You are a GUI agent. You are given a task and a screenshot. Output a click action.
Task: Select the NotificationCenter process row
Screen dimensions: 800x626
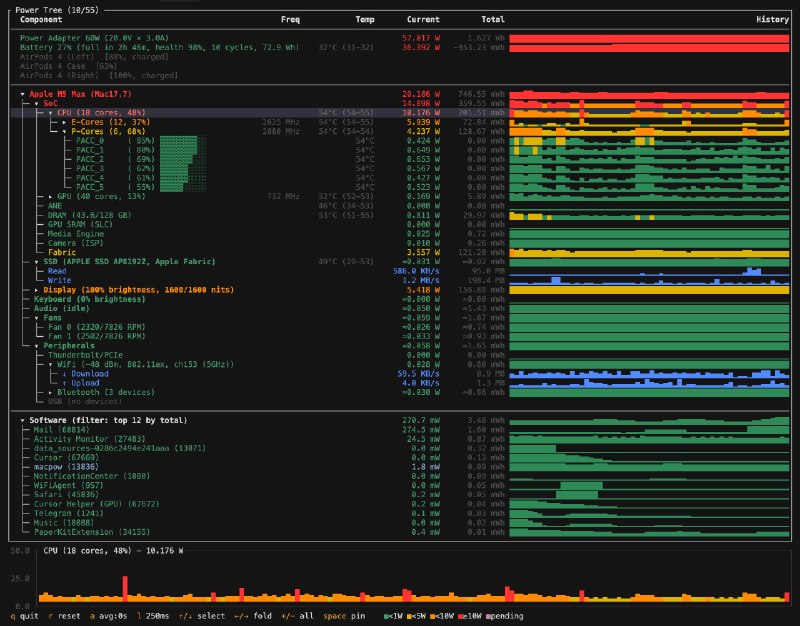[400, 477]
